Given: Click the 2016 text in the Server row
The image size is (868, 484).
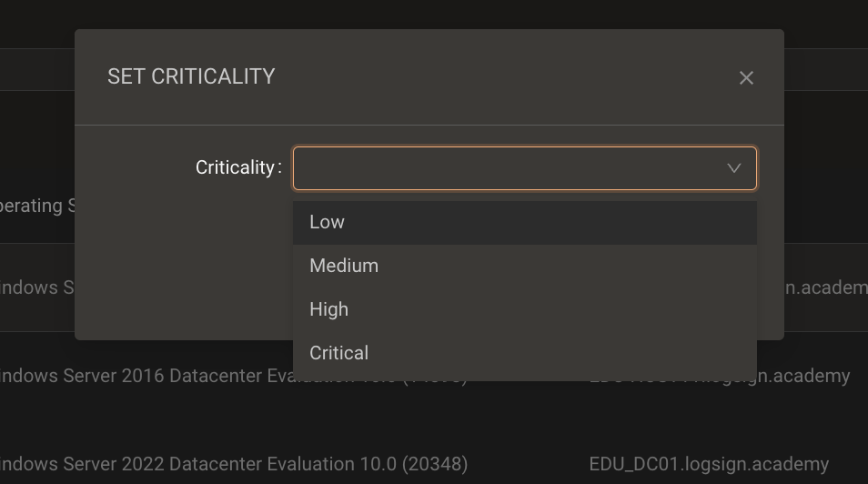Looking at the screenshot, I should pos(143,376).
